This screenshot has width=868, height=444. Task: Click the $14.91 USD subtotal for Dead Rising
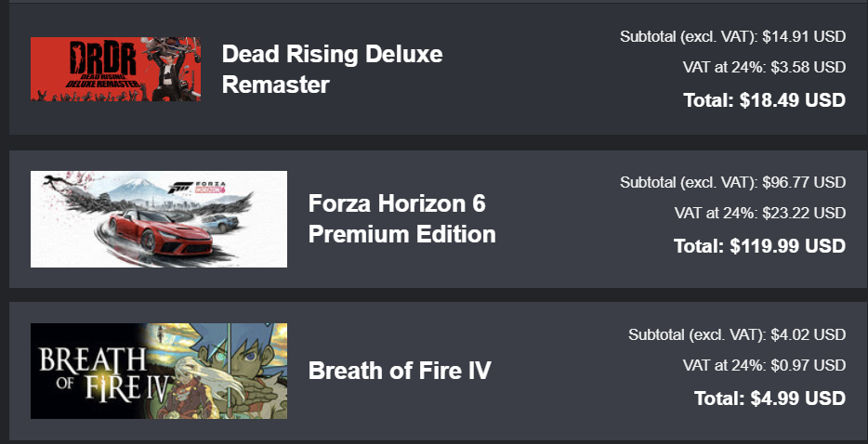click(732, 37)
